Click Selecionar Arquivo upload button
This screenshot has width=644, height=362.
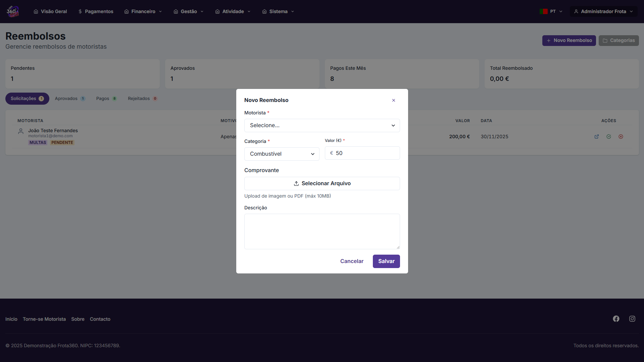point(322,184)
